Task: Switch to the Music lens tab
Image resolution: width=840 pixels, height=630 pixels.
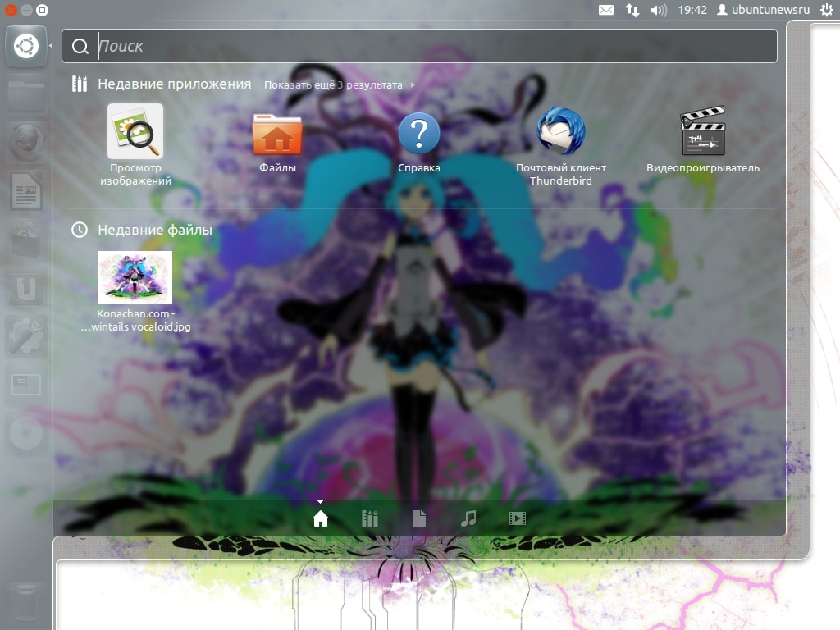Action: [468, 518]
